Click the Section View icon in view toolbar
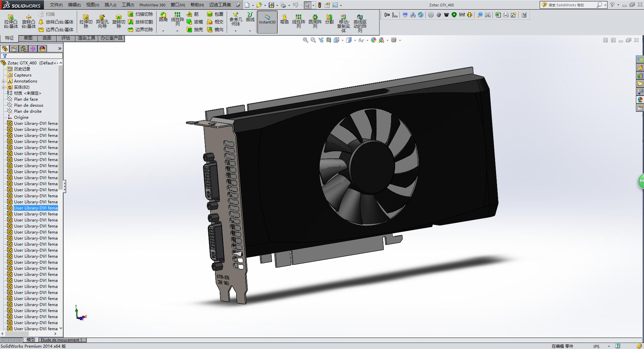This screenshot has height=349, width=644. [x=329, y=40]
